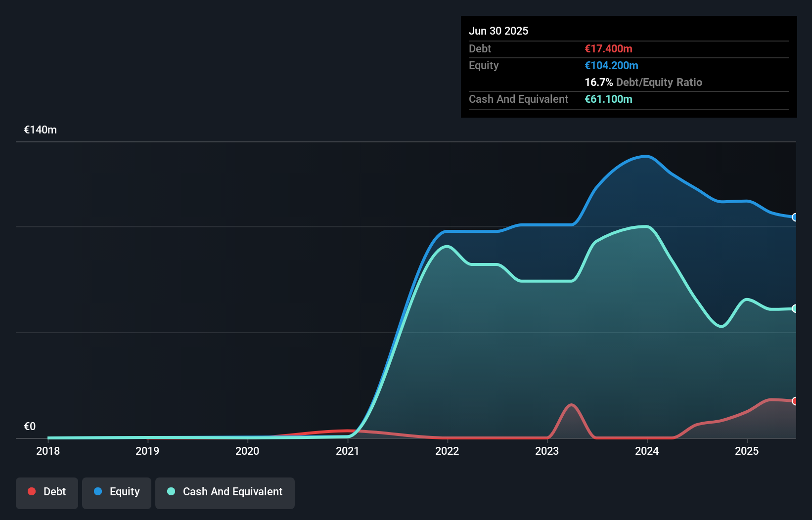Click the 2025 x-axis label
The height and width of the screenshot is (520, 812).
(747, 451)
